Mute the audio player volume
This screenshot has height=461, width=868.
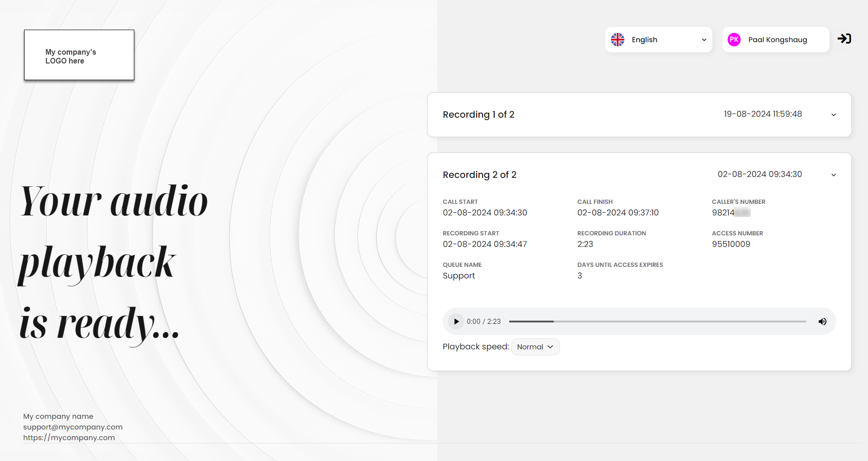823,322
